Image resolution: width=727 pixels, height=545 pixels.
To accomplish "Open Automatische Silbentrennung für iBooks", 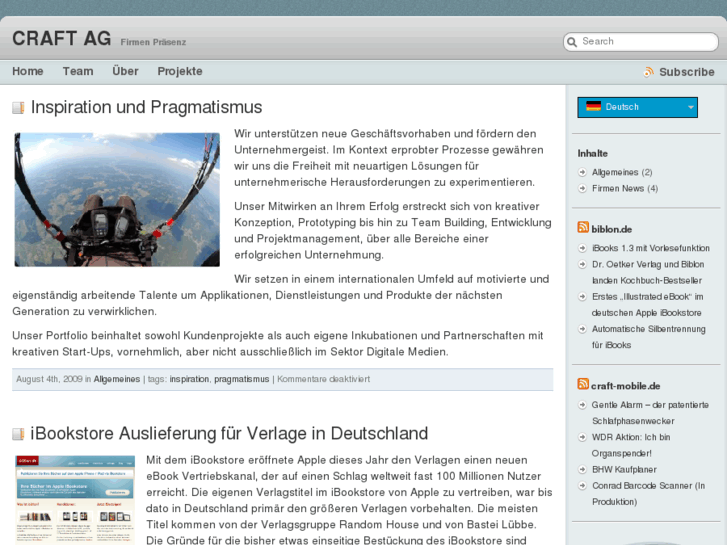I will pos(649,337).
